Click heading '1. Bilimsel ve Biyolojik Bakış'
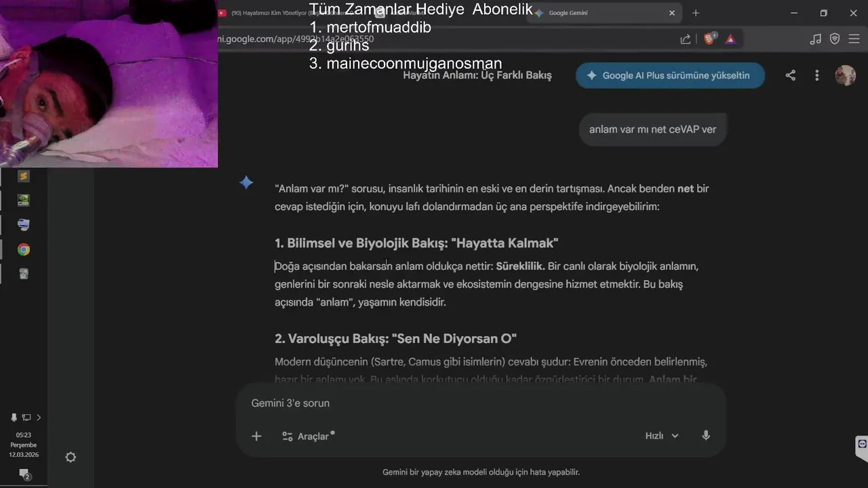The height and width of the screenshot is (488, 868). coord(416,243)
